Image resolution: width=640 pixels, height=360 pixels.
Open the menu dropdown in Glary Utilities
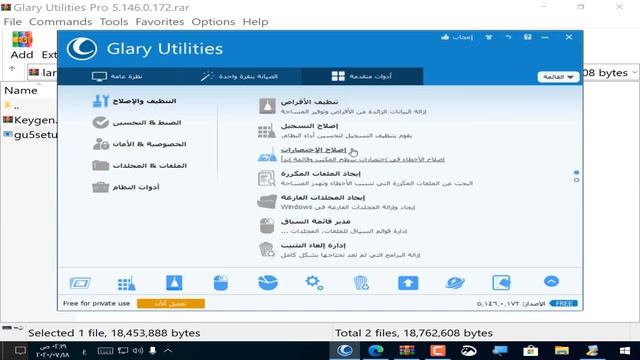point(558,77)
